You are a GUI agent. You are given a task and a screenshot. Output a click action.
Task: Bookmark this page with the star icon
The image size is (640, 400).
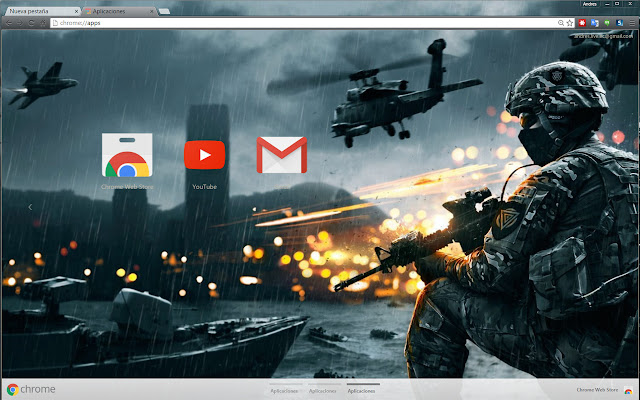570,23
